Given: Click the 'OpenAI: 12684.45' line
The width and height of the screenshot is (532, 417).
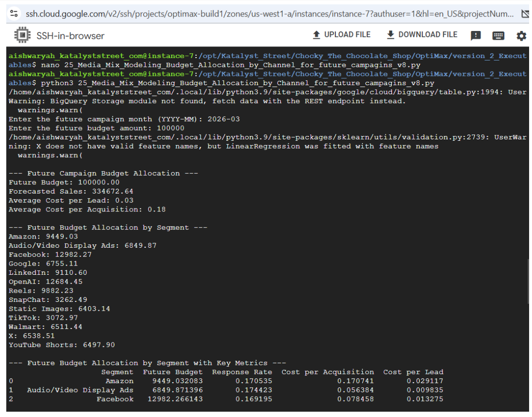Looking at the screenshot, I should point(45,282).
